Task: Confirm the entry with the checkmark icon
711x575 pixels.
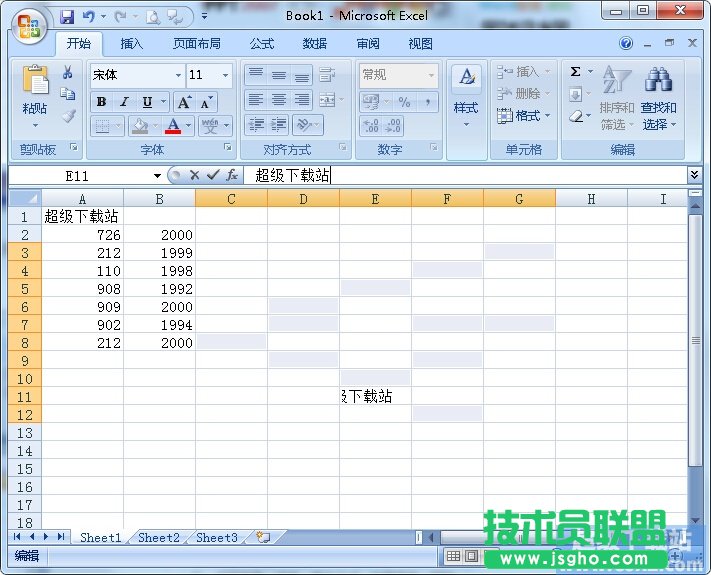Action: coord(212,175)
